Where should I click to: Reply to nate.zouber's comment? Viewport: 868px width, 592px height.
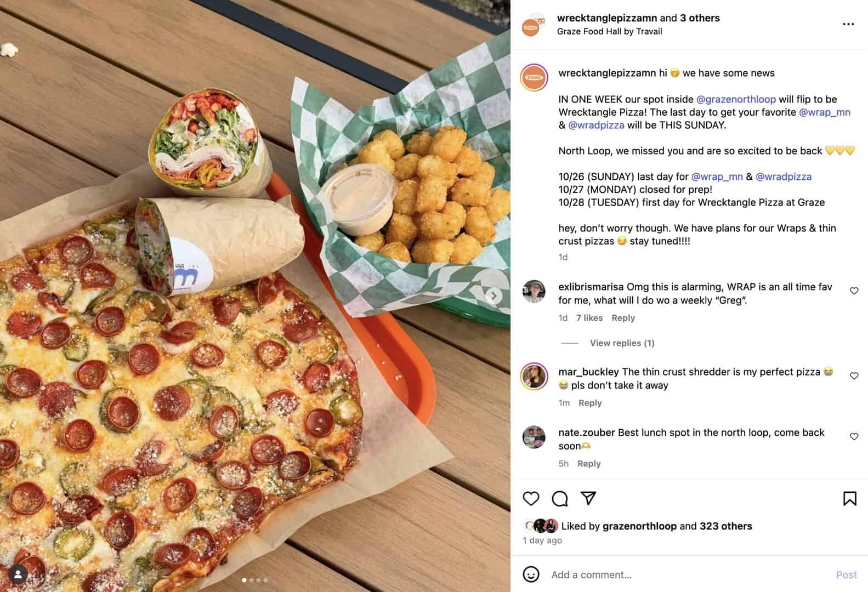click(589, 464)
